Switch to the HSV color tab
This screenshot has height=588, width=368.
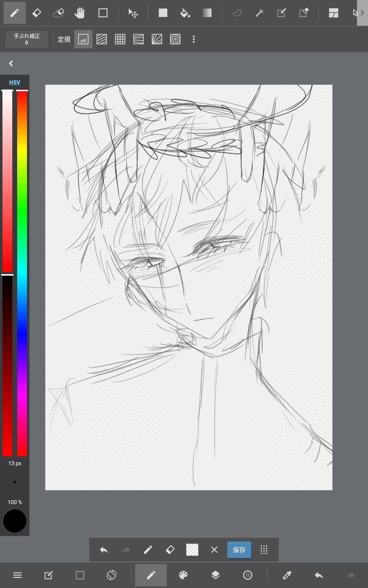tap(14, 82)
